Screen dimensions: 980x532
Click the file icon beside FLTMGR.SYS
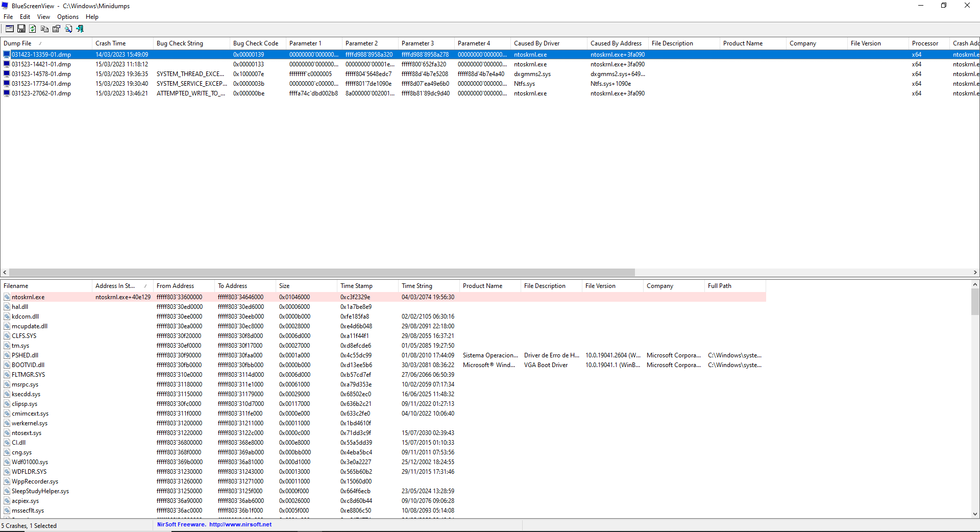[7, 375]
